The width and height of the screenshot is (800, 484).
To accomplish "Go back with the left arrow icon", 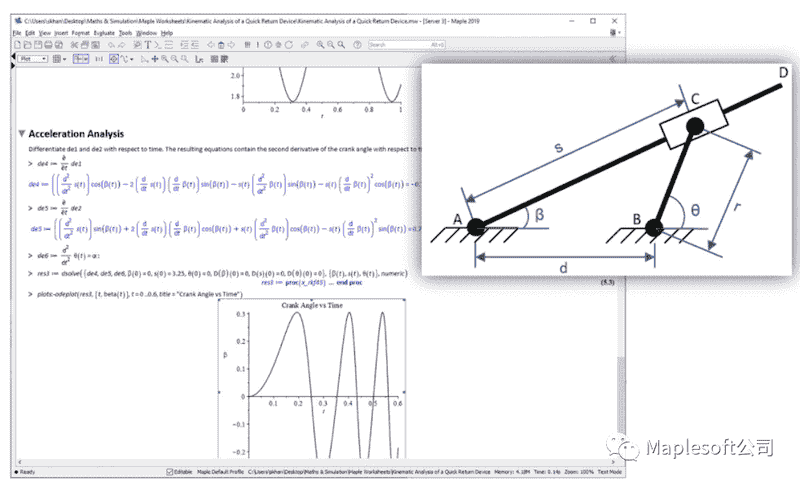I will (x=211, y=45).
